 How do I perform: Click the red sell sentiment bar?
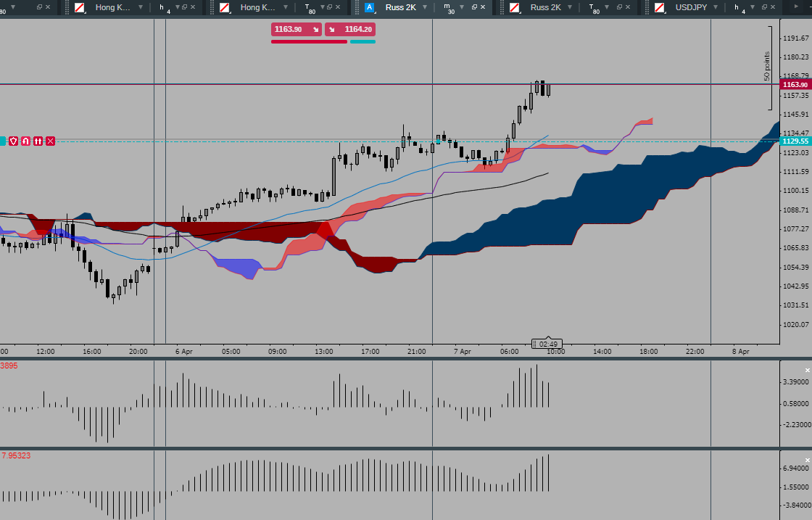point(309,41)
